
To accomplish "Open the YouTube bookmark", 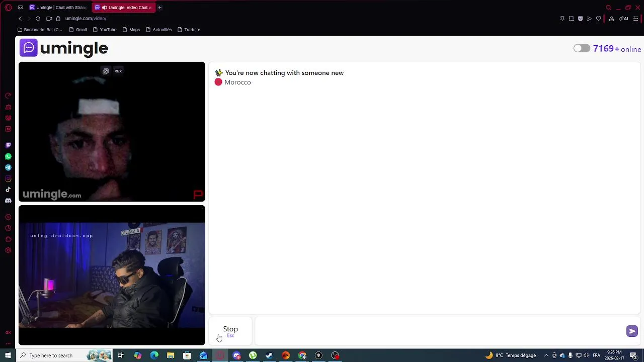I will (x=105, y=30).
